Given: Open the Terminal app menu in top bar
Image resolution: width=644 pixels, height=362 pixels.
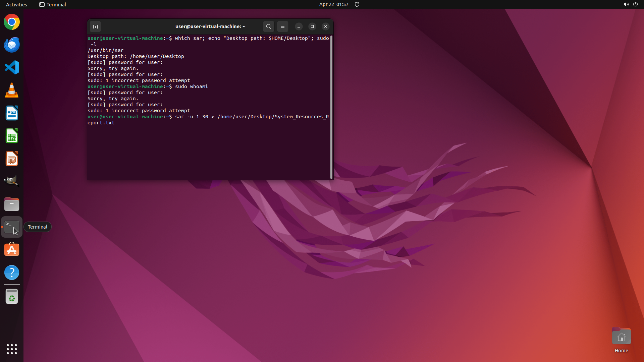Looking at the screenshot, I should tap(53, 4).
